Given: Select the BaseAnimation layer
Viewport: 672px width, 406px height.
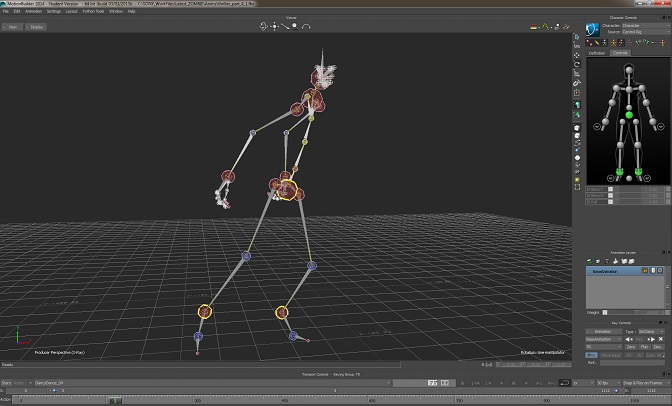Looking at the screenshot, I should [625, 271].
